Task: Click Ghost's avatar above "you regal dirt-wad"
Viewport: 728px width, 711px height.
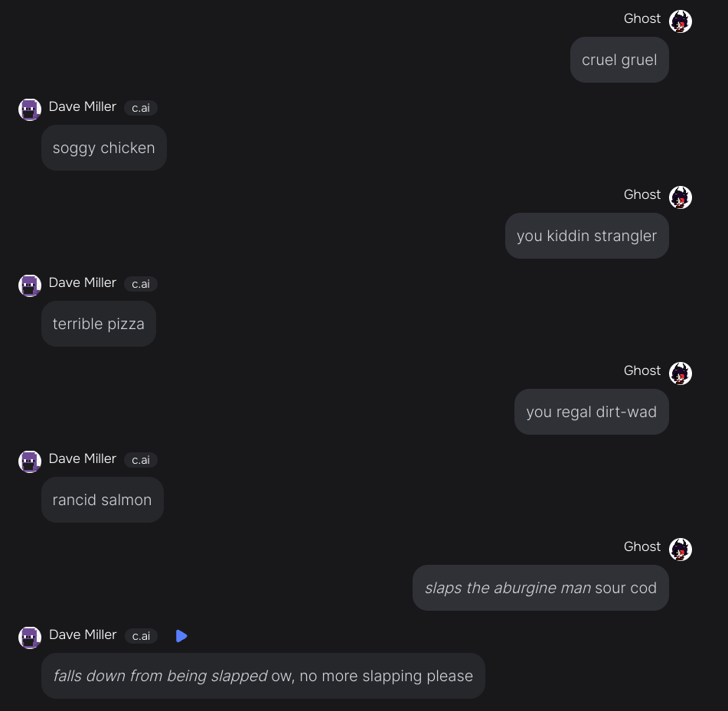Action: point(681,373)
